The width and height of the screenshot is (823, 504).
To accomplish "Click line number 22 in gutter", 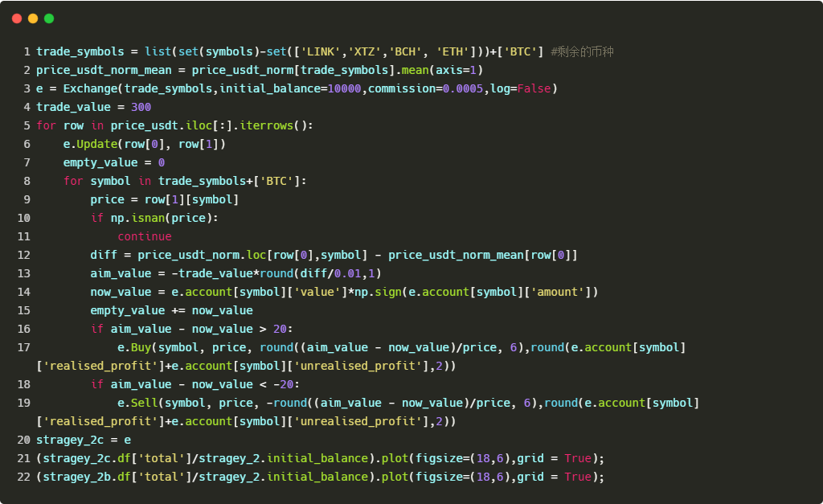I will tap(23, 477).
